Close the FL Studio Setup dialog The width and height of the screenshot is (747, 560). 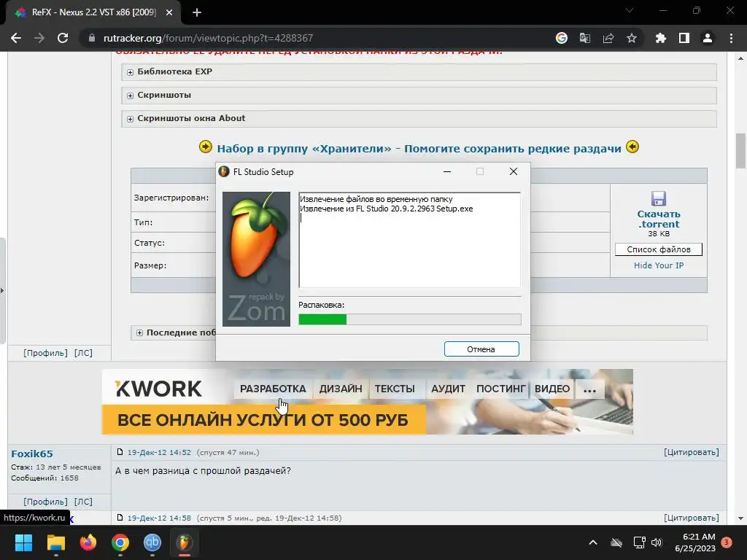pos(513,171)
